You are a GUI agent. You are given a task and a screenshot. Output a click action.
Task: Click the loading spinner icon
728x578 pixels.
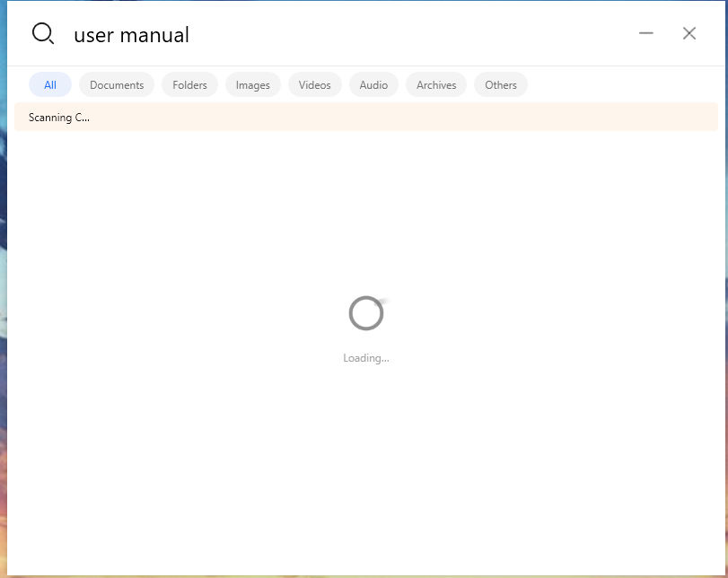coord(365,313)
